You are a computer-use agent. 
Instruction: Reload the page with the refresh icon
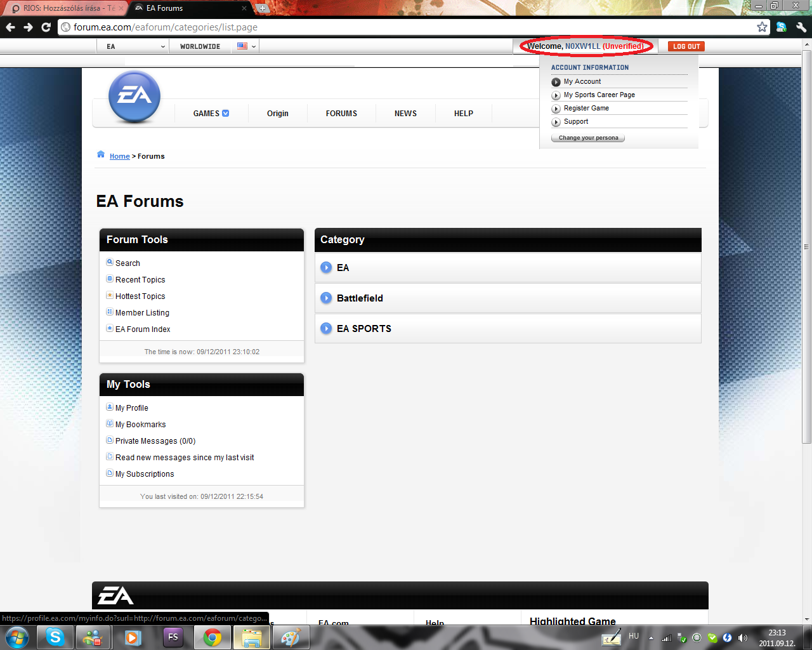tap(46, 27)
